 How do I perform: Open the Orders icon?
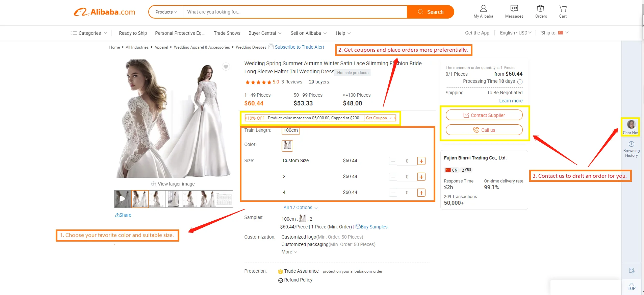541,11
